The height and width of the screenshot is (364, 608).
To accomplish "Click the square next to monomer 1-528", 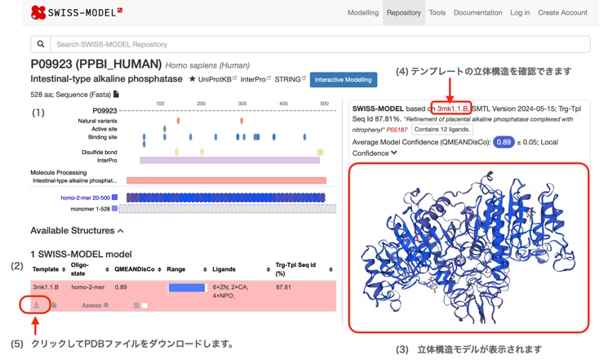I will point(115,209).
